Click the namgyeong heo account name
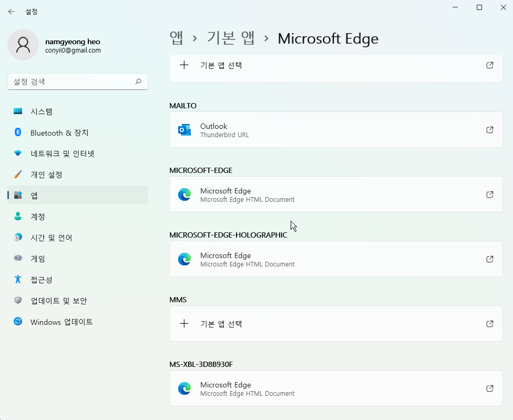 pos(73,42)
